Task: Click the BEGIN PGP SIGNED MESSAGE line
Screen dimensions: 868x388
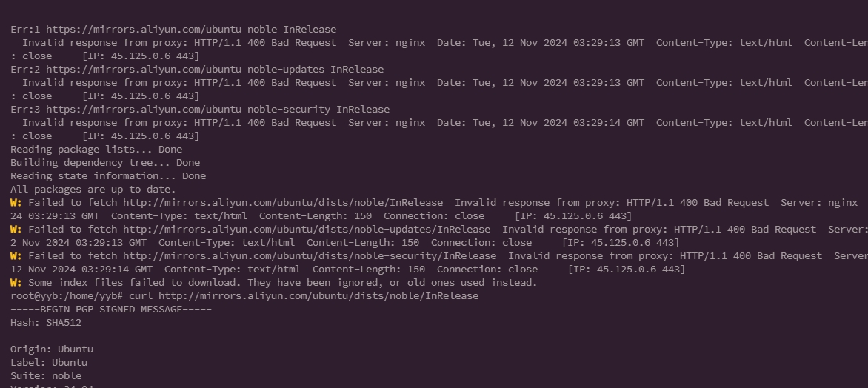Action: point(110,310)
